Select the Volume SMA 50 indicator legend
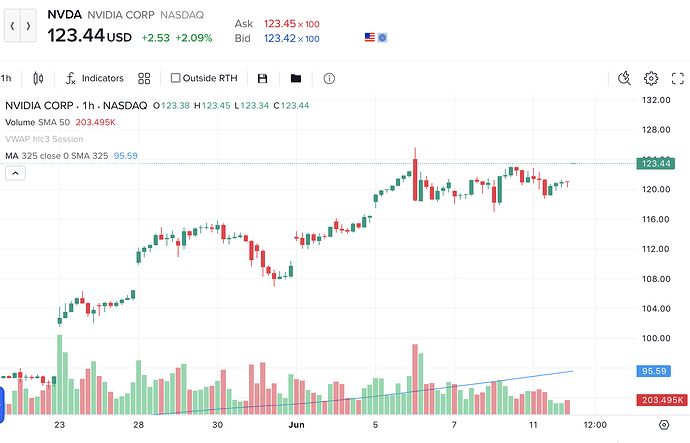690x443 pixels. pyautogui.click(x=60, y=122)
